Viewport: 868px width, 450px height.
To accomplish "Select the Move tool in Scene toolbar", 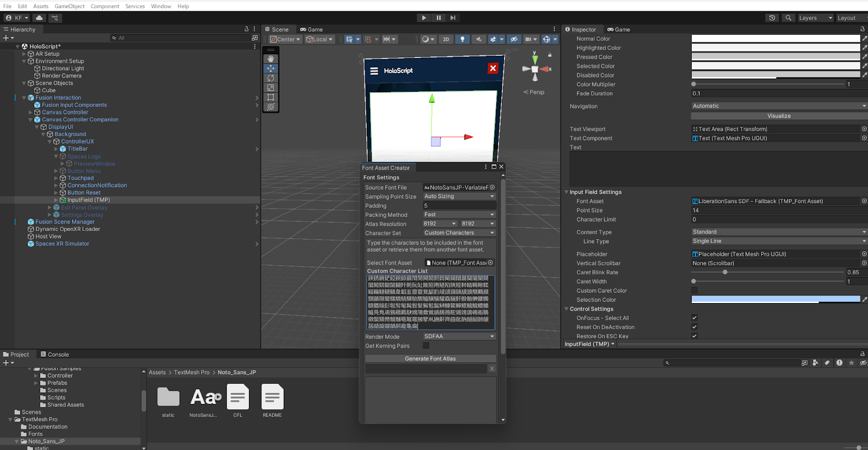I will [271, 68].
